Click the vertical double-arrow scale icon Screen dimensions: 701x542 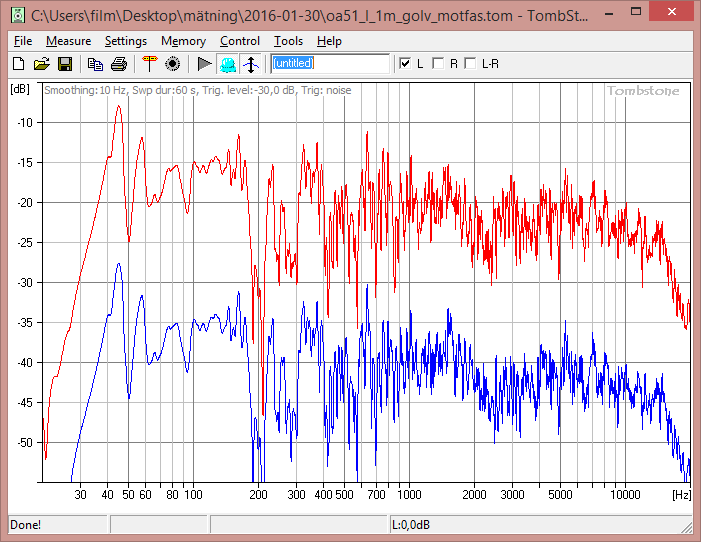250,64
